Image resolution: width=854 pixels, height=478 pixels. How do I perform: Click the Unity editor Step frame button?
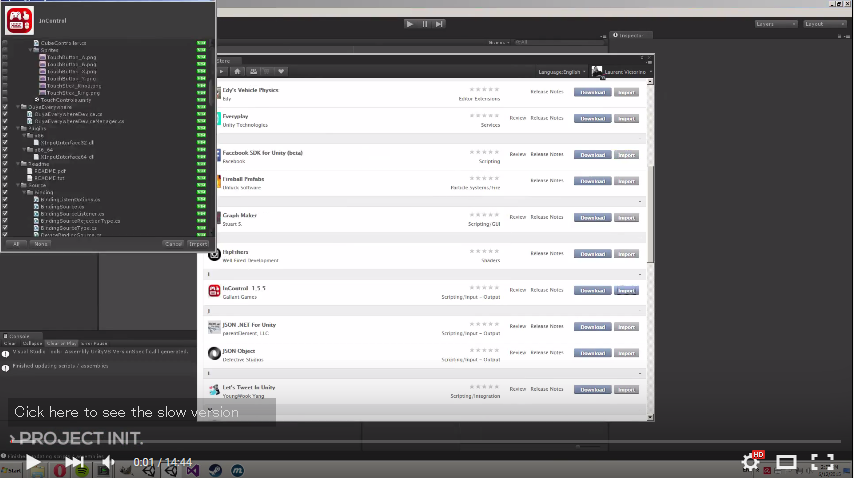(x=439, y=24)
